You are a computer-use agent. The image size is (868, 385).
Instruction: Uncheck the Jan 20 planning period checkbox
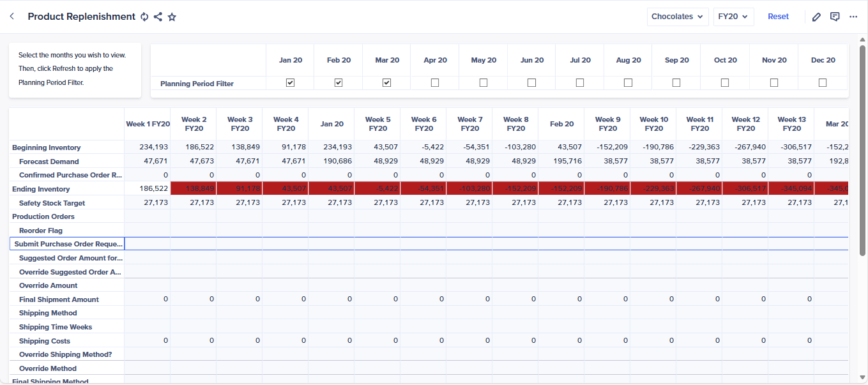[291, 83]
